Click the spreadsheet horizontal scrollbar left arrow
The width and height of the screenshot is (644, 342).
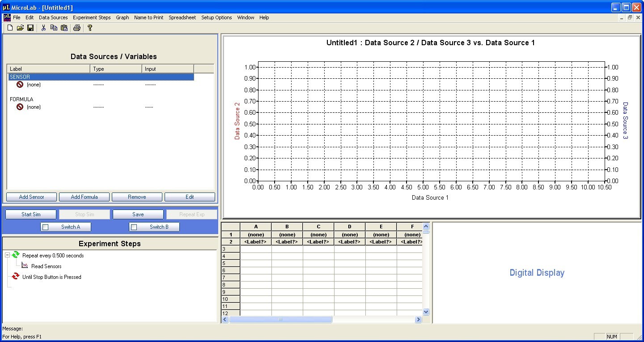point(225,320)
